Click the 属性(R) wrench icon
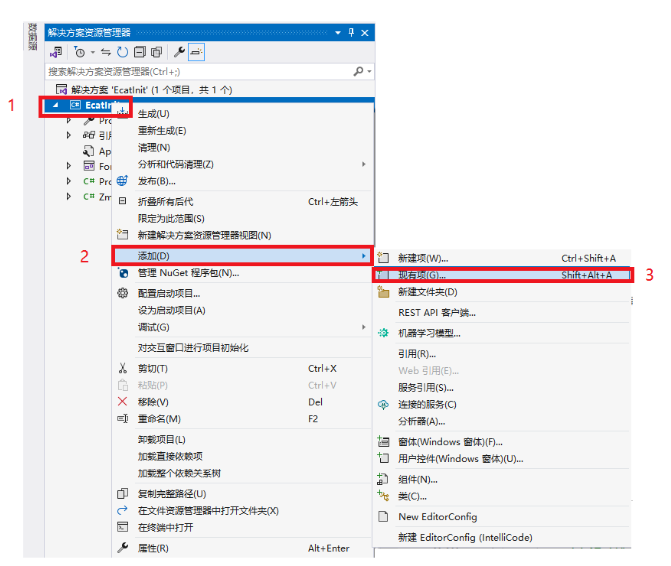The width and height of the screenshot is (671, 566). point(122,548)
